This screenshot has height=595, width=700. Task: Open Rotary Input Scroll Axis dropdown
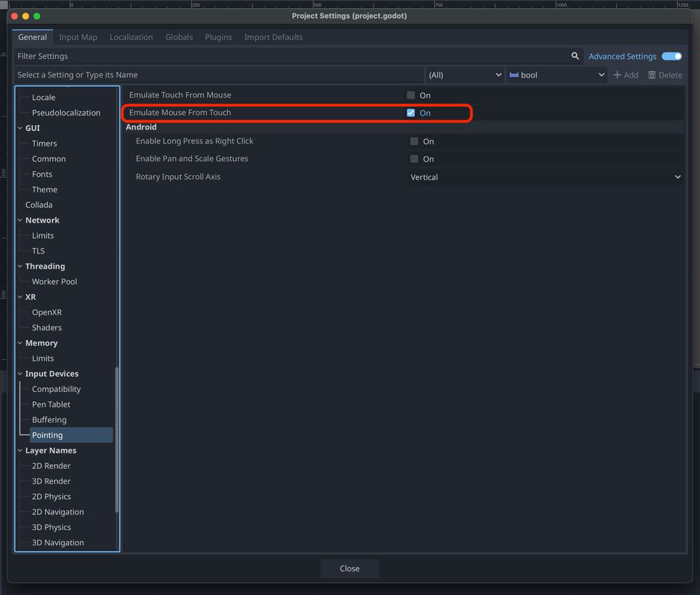point(545,177)
